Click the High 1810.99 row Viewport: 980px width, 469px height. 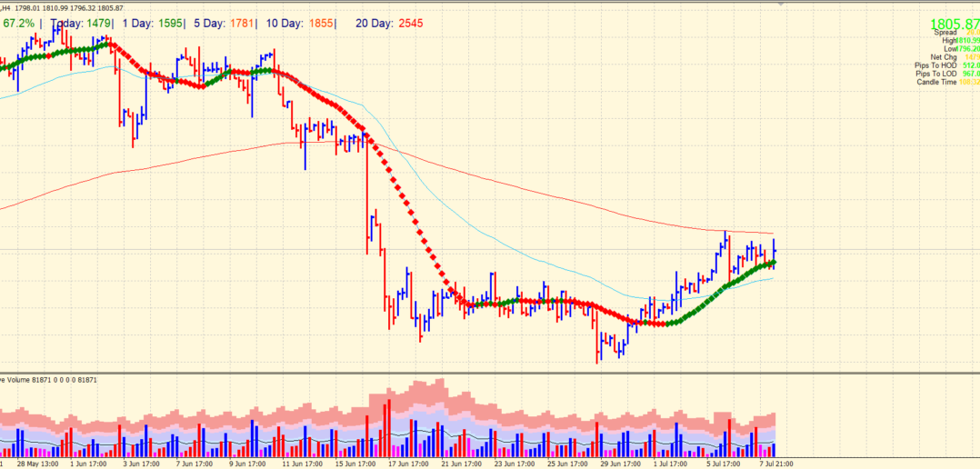point(961,40)
